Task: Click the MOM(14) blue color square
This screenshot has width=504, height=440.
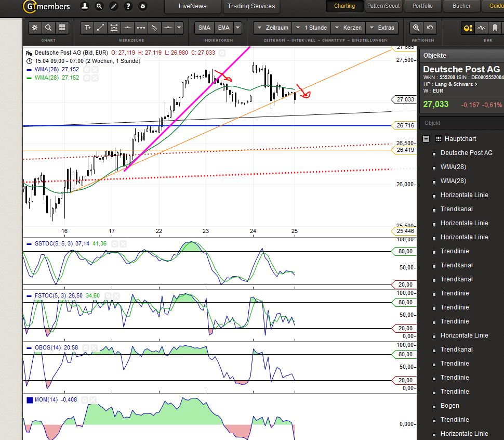Action: (x=30, y=400)
